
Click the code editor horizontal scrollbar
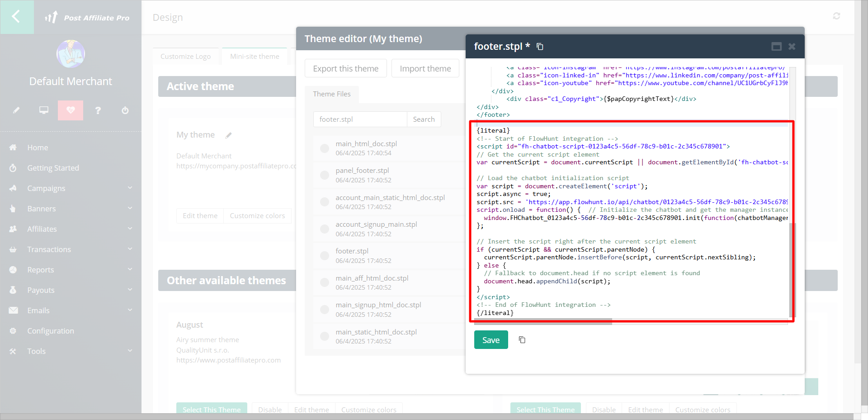[542, 322]
